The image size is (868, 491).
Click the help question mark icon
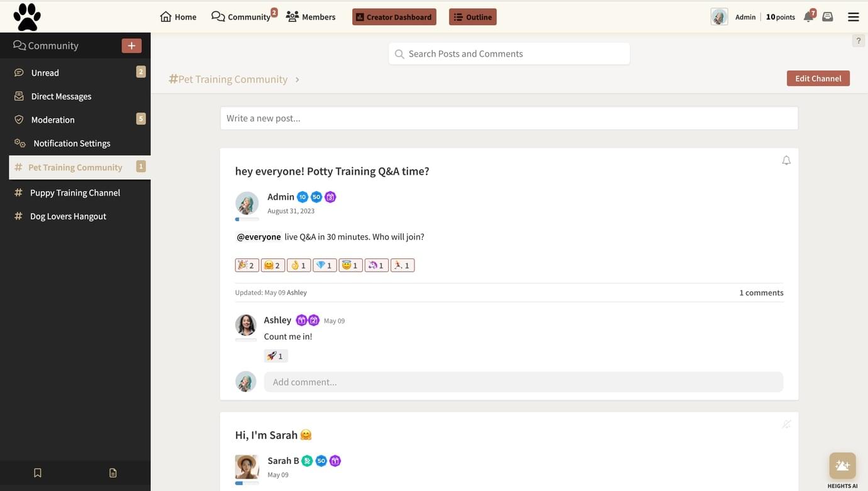point(858,41)
